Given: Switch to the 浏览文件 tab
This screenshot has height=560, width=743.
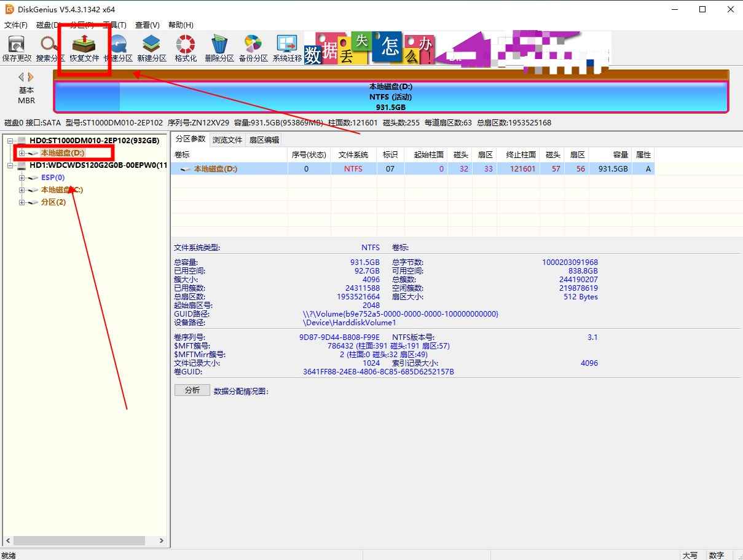Looking at the screenshot, I should point(227,140).
